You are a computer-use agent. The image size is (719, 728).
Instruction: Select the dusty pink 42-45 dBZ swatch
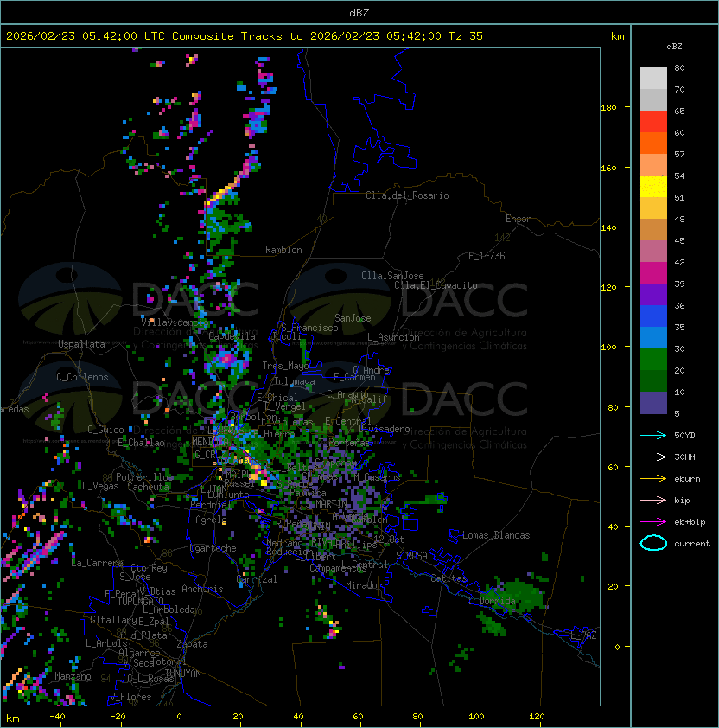pyautogui.click(x=653, y=252)
